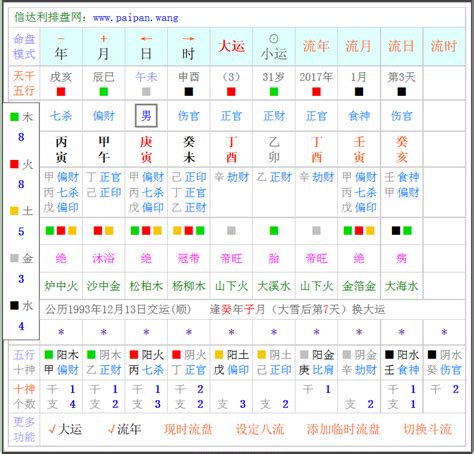Screen dimensions: 474x454
Task: Click the black 水 legend swatch
Action: (14, 305)
